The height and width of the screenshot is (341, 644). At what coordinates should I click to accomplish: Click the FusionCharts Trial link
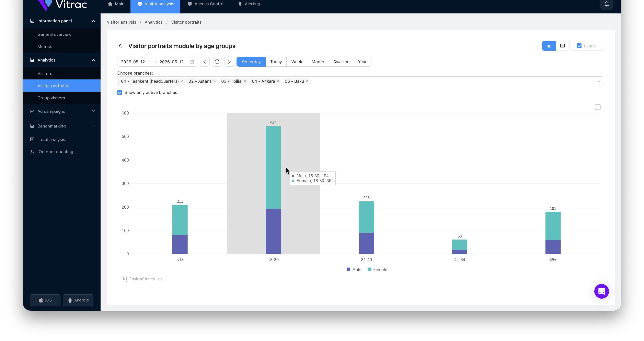click(x=143, y=279)
